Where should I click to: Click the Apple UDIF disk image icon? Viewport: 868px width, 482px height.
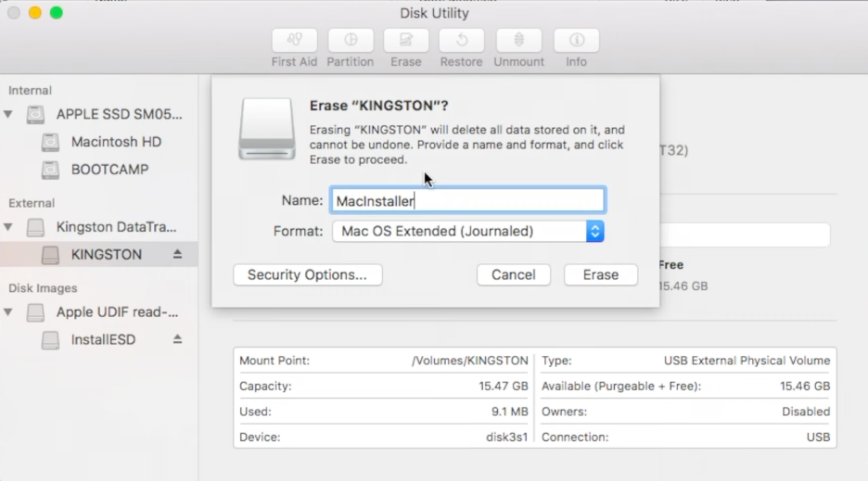coord(35,312)
